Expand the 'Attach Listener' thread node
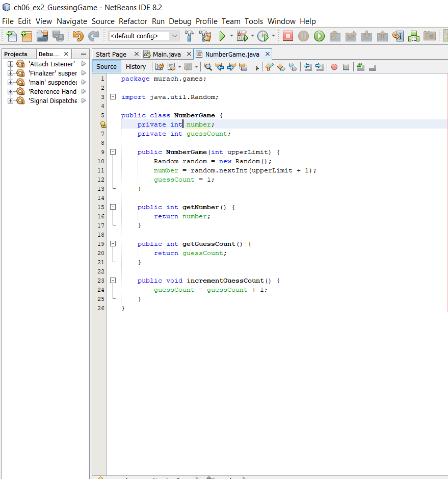This screenshot has width=448, height=479. (x=10, y=64)
